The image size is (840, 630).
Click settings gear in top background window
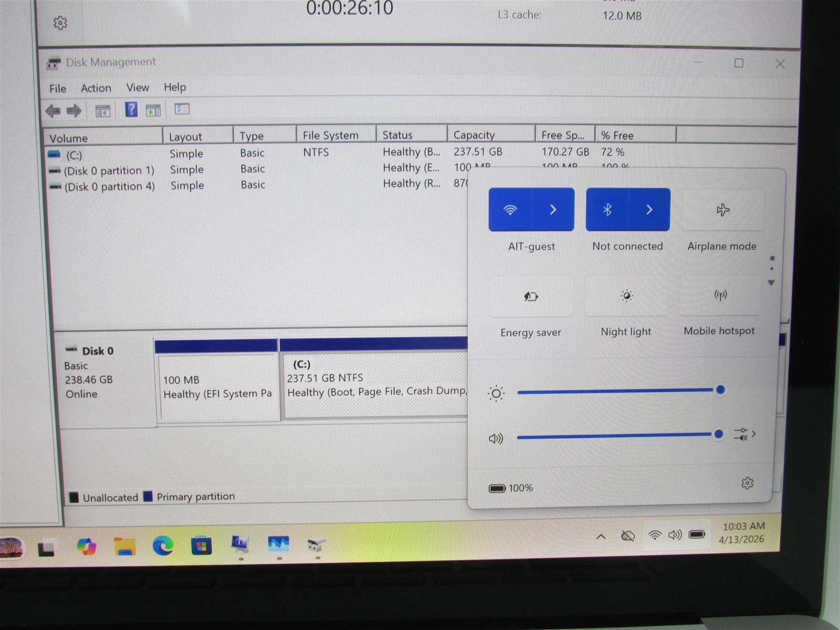(x=60, y=23)
